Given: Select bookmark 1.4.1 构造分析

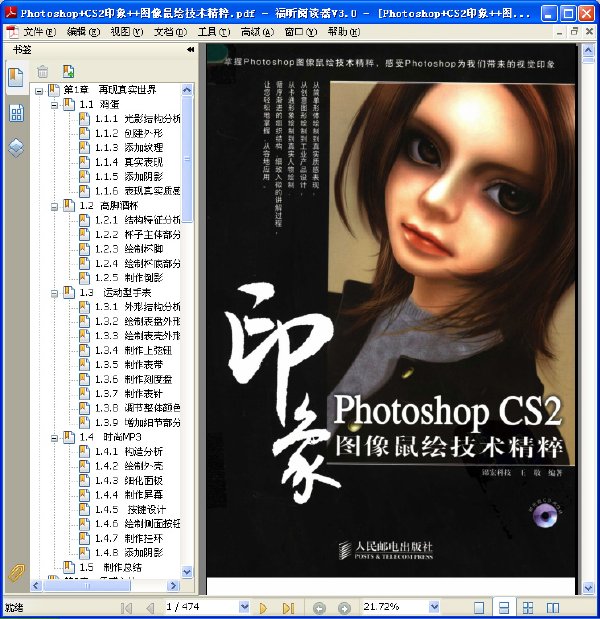Looking at the screenshot, I should 129,452.
